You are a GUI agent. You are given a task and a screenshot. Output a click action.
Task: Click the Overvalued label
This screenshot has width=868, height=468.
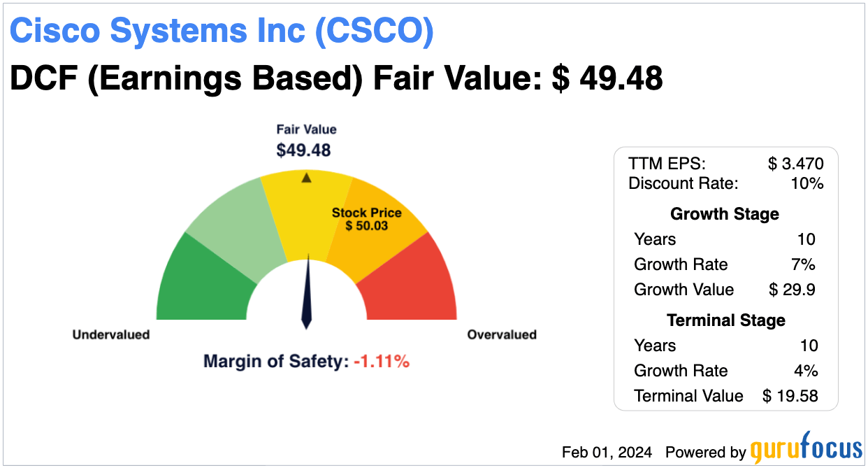click(x=502, y=335)
